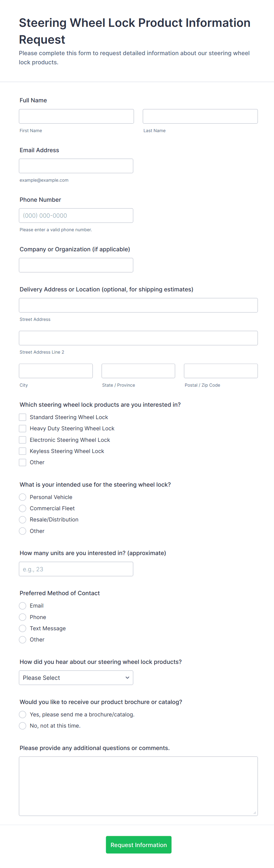Screen dimensions: 274x868
Task: Click the additional comments text area
Action: [138, 786]
